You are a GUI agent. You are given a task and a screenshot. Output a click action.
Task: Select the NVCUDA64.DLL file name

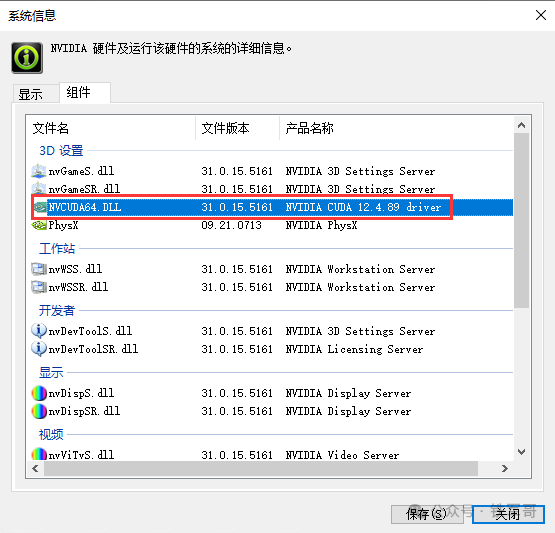[x=85, y=207]
